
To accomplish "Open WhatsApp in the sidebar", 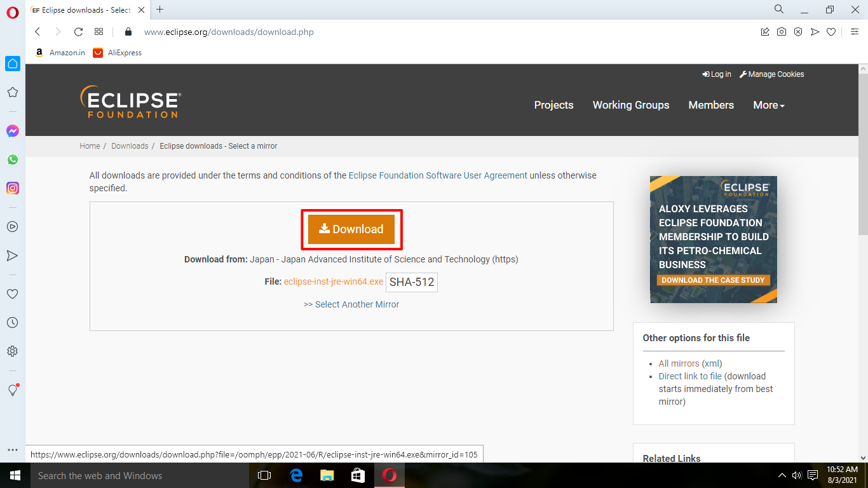I will pyautogui.click(x=12, y=159).
